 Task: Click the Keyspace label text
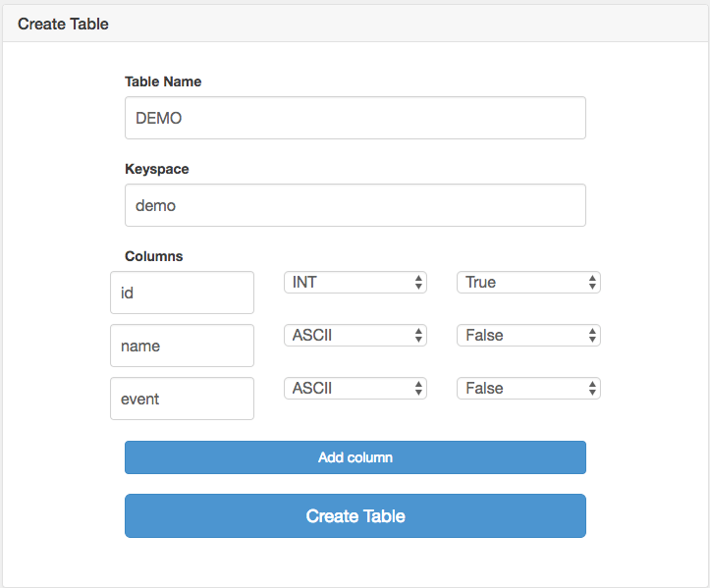[157, 169]
